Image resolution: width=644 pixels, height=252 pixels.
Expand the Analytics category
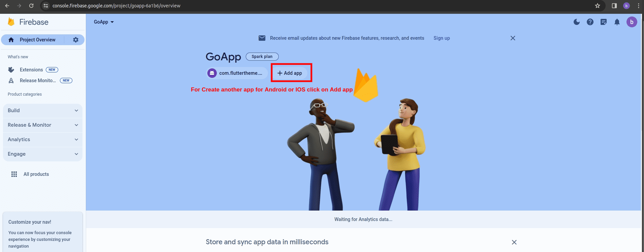coord(43,139)
